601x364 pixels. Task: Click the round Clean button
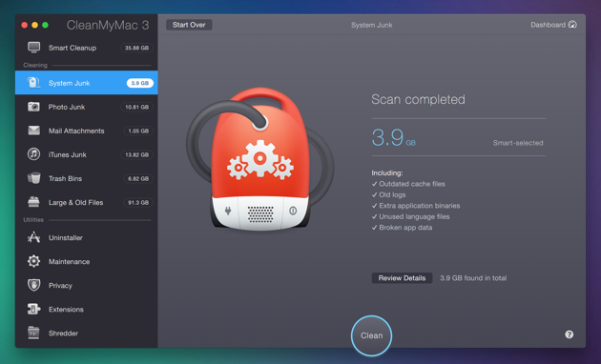(371, 335)
